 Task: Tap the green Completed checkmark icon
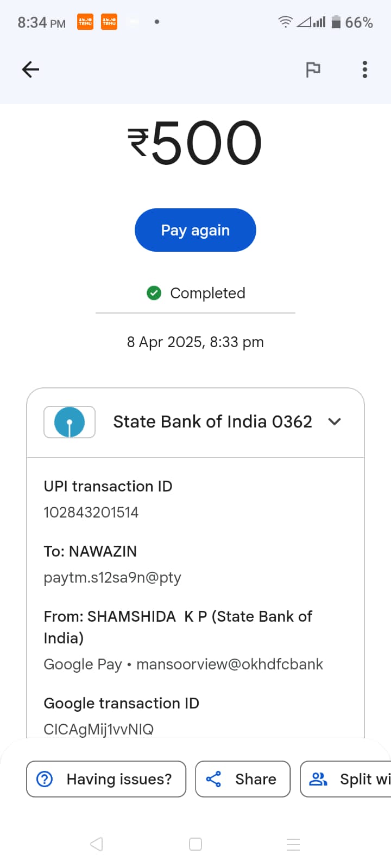[154, 293]
